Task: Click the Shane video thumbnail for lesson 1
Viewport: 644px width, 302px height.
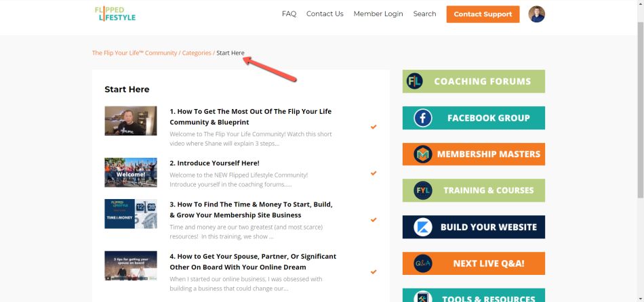Action: tap(131, 121)
